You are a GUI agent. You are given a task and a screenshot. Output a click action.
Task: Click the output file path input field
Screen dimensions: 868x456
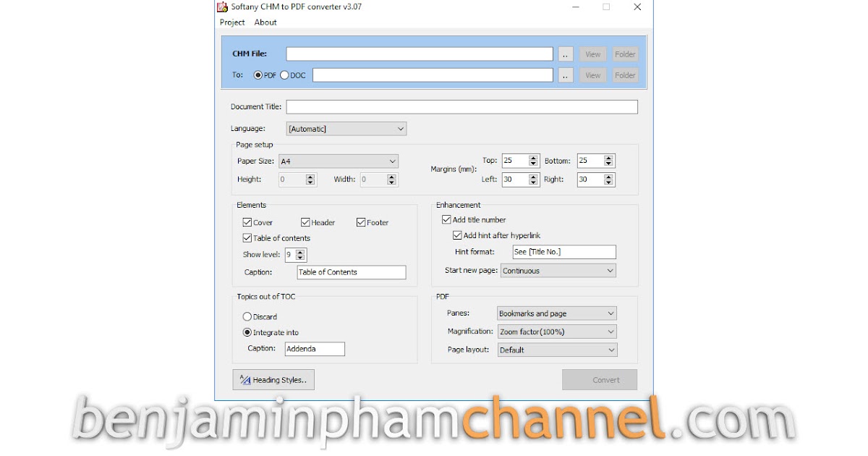click(x=433, y=75)
